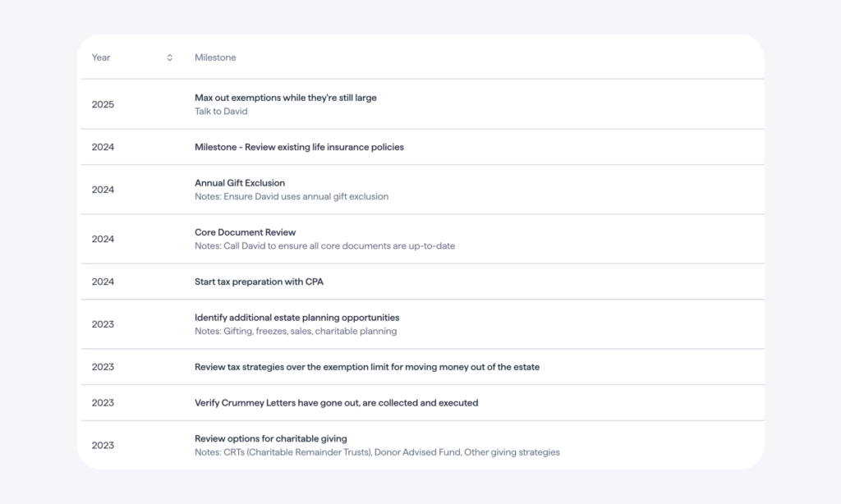Select 'Start tax preparation with CPA' row

click(422, 282)
